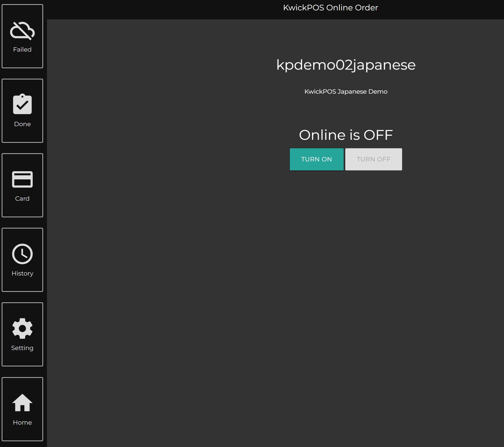This screenshot has width=504, height=447.
Task: Open the Failed orders cloud icon
Action: pos(22,31)
